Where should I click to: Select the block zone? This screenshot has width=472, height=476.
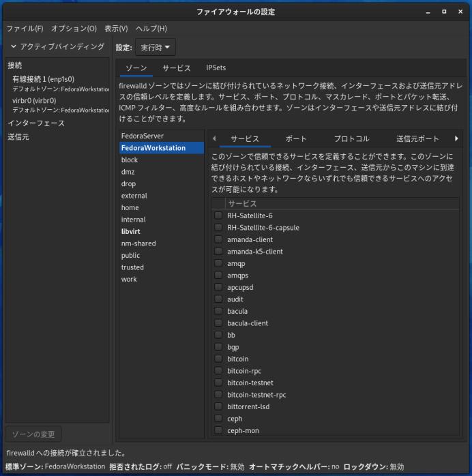(162, 160)
